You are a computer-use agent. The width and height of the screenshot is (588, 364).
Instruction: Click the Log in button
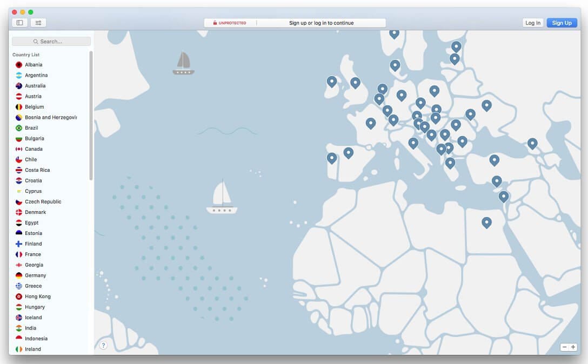pyautogui.click(x=533, y=23)
